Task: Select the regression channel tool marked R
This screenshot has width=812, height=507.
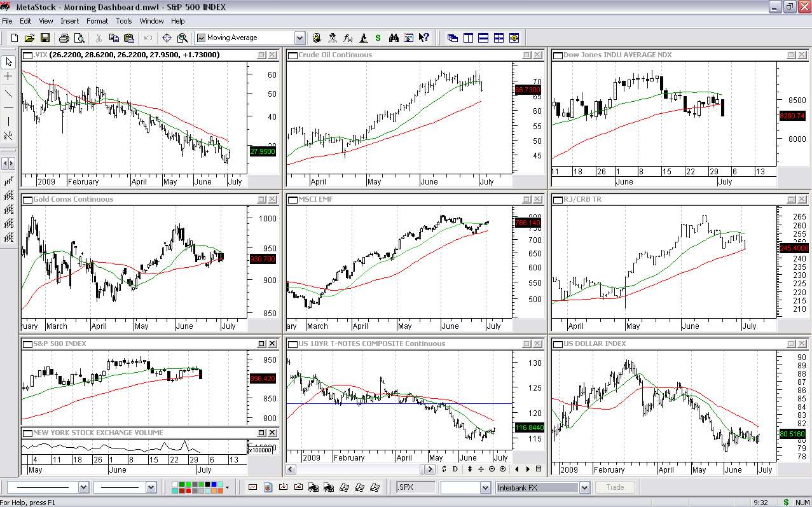Action: [9, 195]
